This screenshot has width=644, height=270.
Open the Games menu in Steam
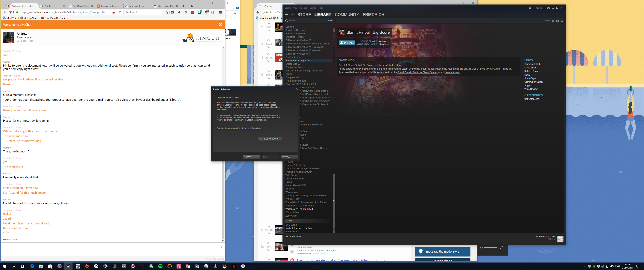[x=312, y=8]
